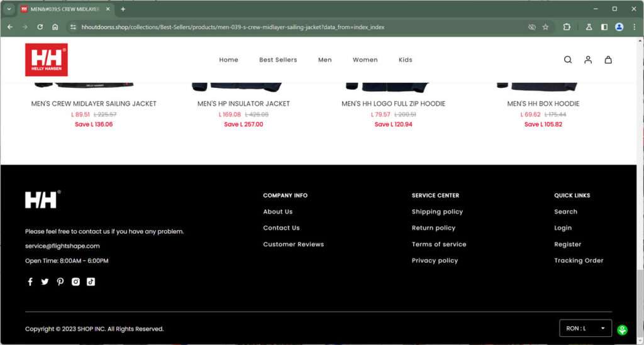The width and height of the screenshot is (644, 345).
Task: Open Contact Us footer link
Action: pos(281,227)
